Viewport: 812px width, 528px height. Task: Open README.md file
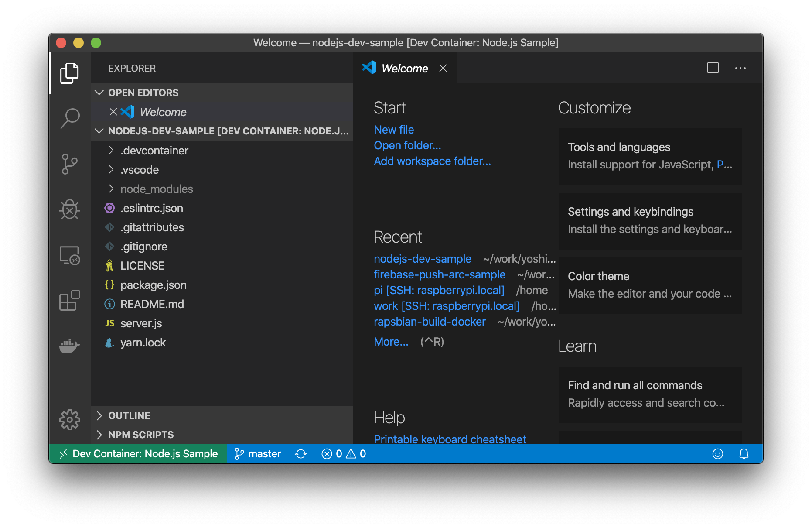pyautogui.click(x=222, y=304)
